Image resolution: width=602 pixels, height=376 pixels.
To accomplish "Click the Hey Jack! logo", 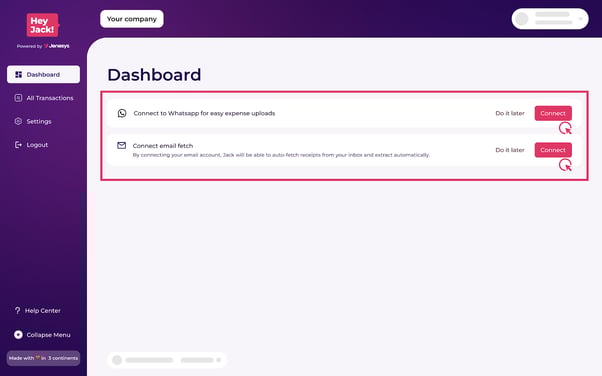I will coord(43,25).
